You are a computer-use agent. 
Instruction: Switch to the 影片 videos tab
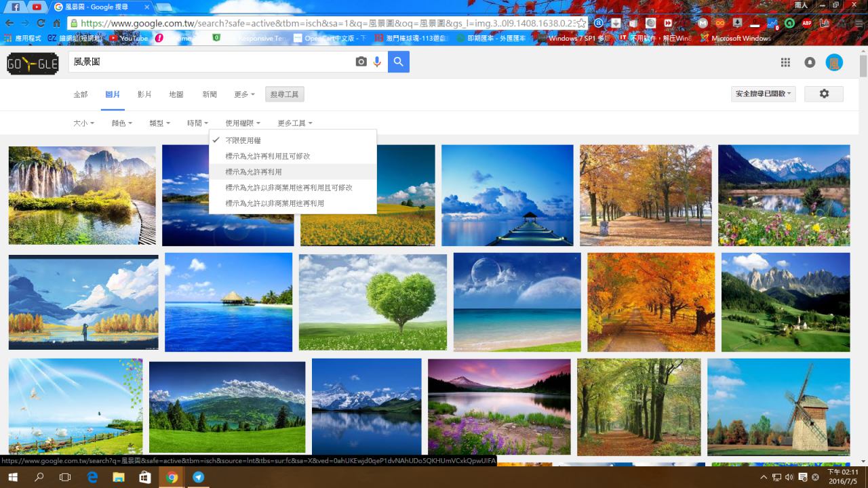pyautogui.click(x=144, y=94)
